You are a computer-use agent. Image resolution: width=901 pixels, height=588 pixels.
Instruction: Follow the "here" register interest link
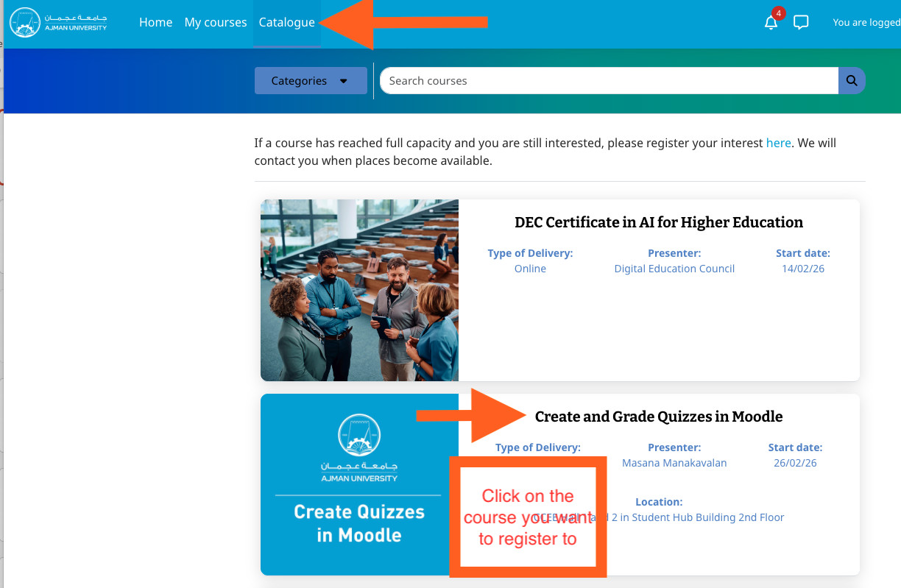pyautogui.click(x=778, y=143)
